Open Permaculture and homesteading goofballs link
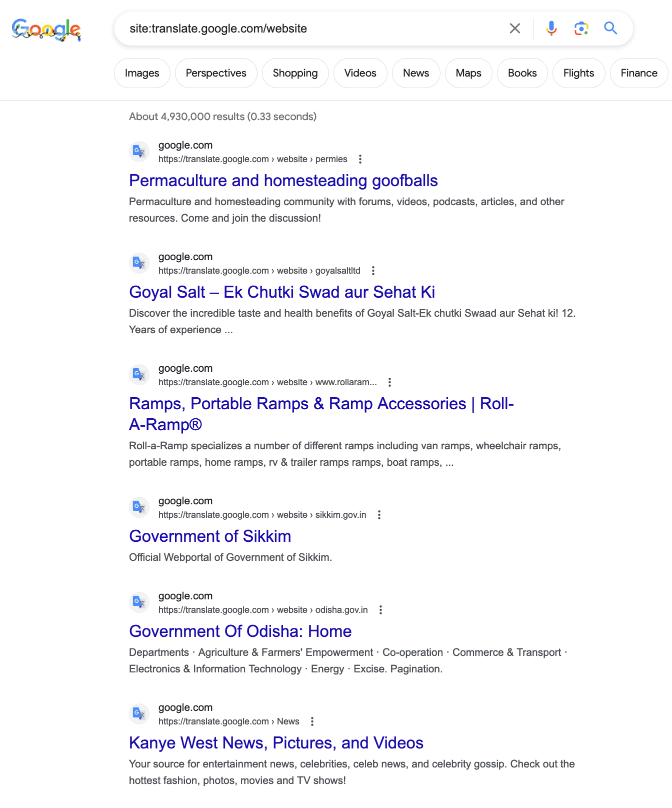Viewport: 672px width, 808px height. tap(283, 181)
